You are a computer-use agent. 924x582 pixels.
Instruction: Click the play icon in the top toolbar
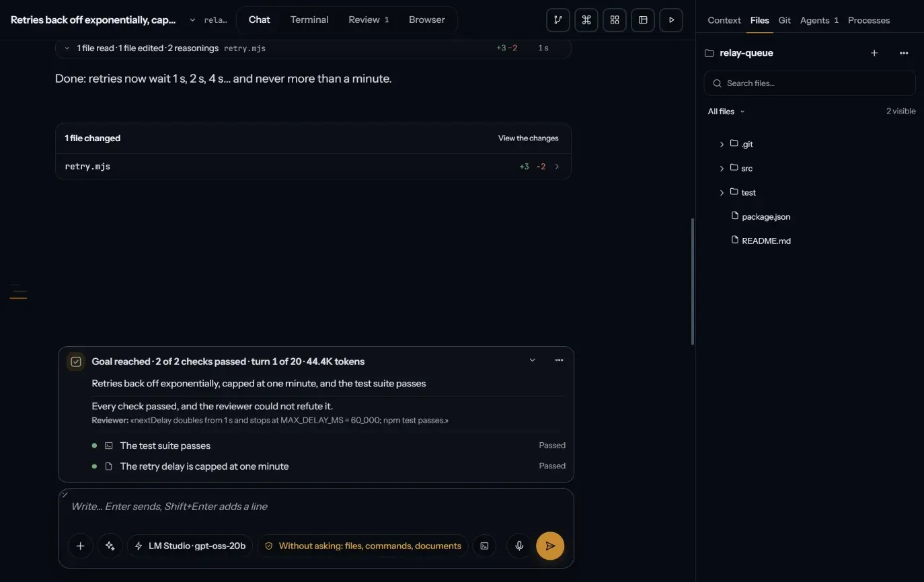(x=671, y=20)
